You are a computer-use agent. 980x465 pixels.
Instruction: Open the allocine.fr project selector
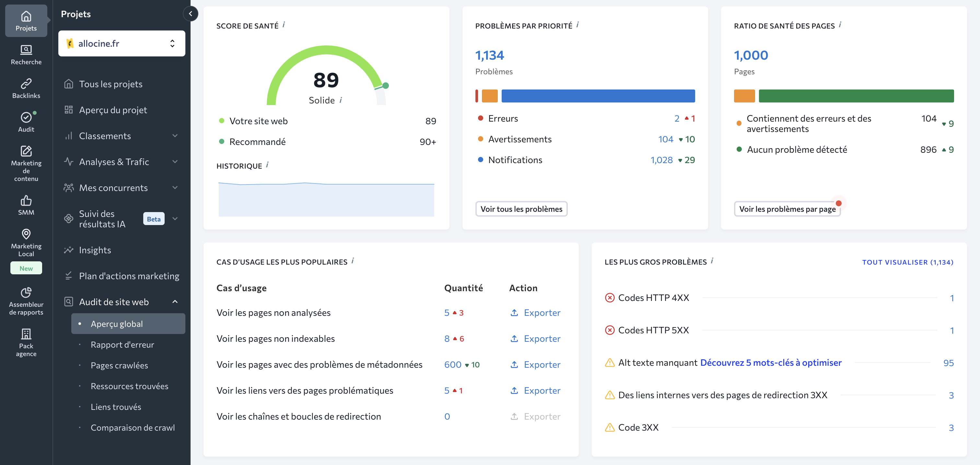pos(121,43)
